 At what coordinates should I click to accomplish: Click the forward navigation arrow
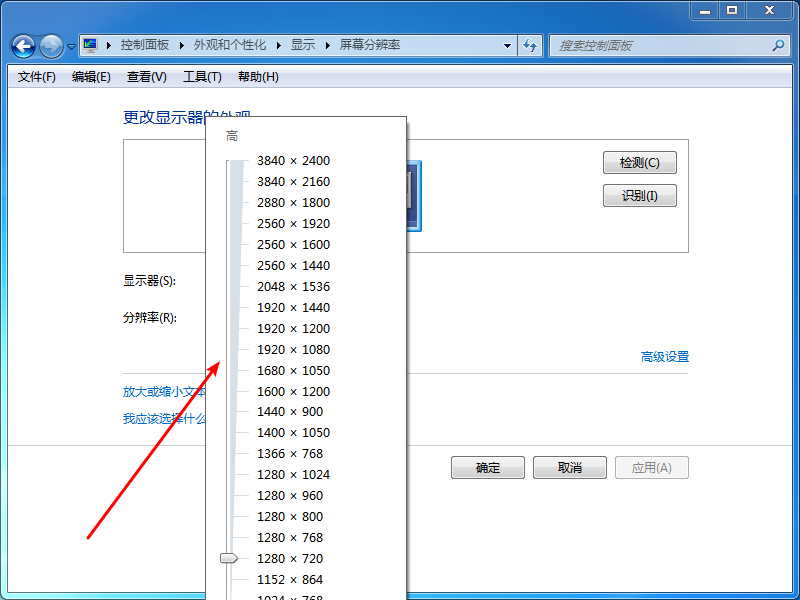click(50, 46)
